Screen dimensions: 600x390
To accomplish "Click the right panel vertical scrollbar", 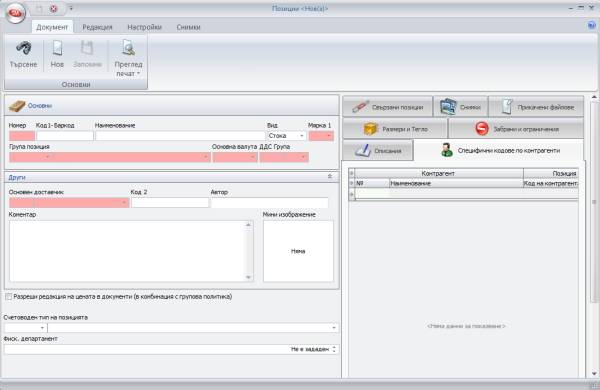I will (594, 235).
